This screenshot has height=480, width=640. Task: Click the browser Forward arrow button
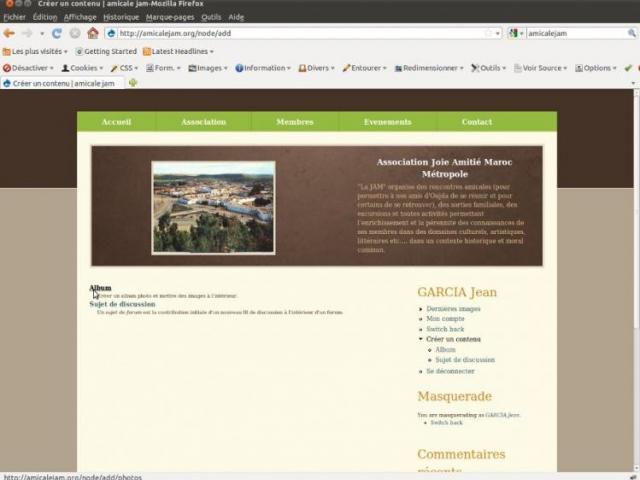(x=27, y=33)
